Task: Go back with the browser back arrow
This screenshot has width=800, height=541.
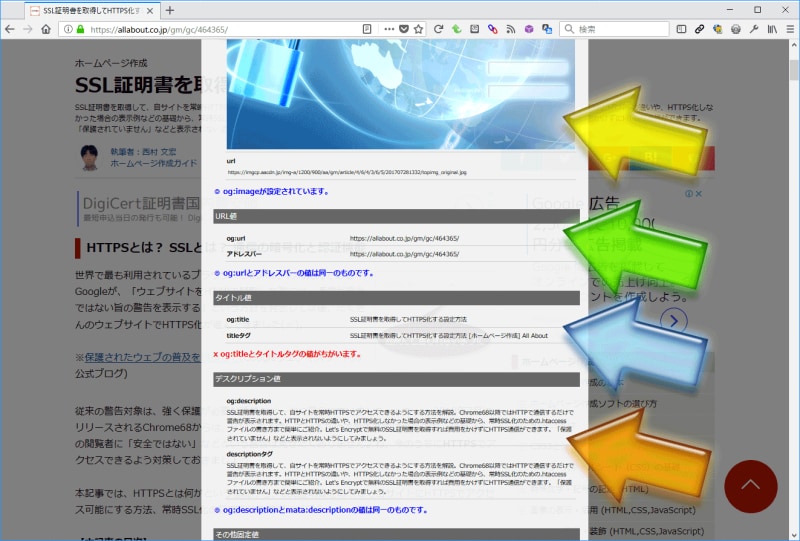Action: pyautogui.click(x=9, y=29)
